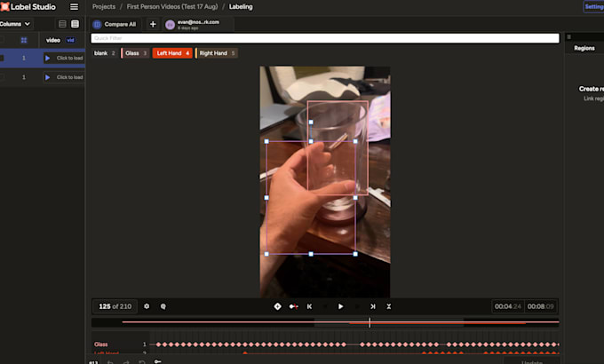The image size is (604, 364).
Task: Click the Label Studio logo
Action: 28,7
